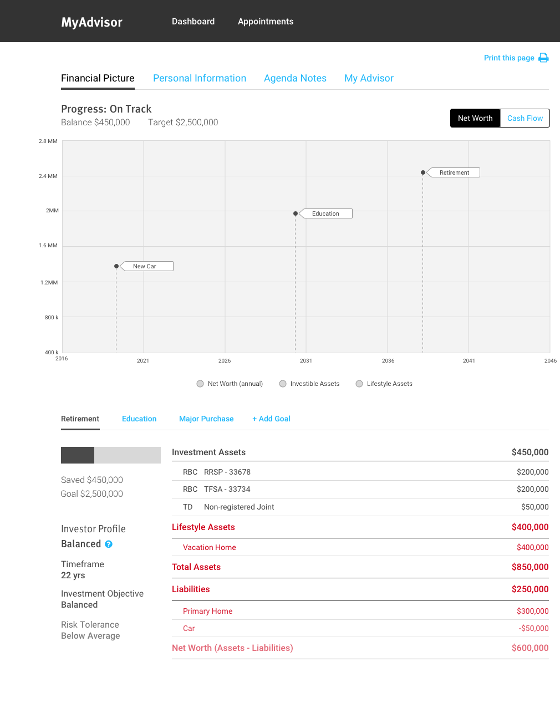Select the Net Worth chart view
Viewport: 560px width, 728px height.
(475, 118)
